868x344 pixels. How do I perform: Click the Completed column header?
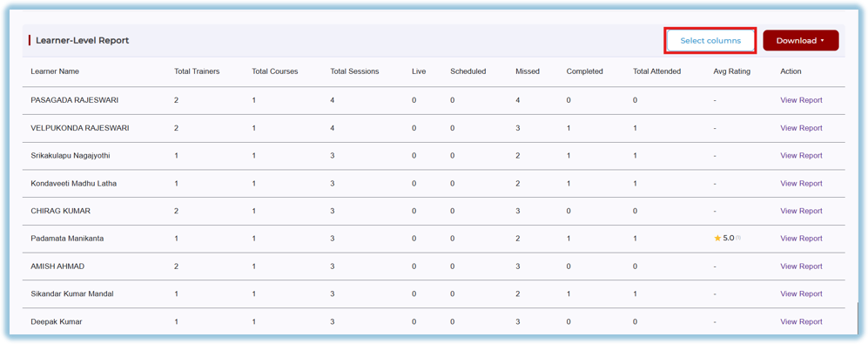pyautogui.click(x=584, y=71)
